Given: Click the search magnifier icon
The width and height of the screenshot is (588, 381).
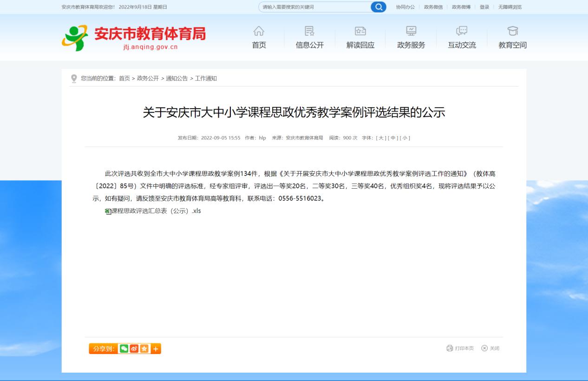Looking at the screenshot, I should click(379, 7).
